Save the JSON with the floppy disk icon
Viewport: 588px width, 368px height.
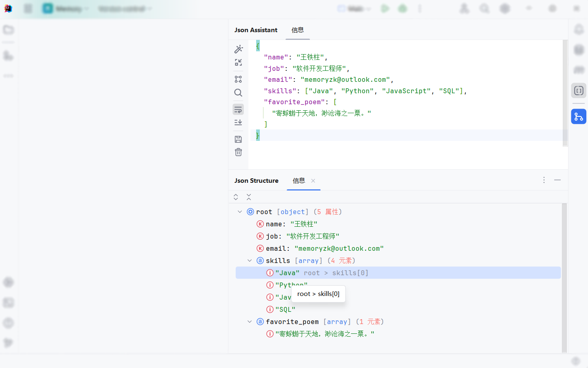coord(239,139)
